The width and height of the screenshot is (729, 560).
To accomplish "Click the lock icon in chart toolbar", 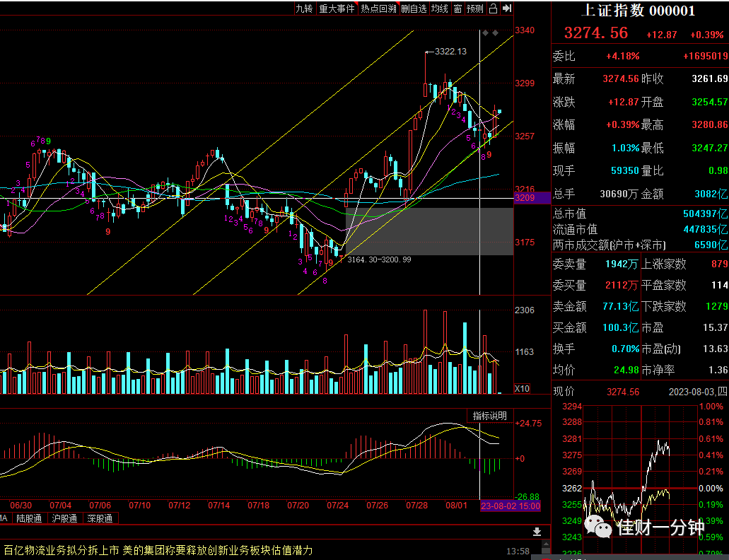I will click(493, 8).
